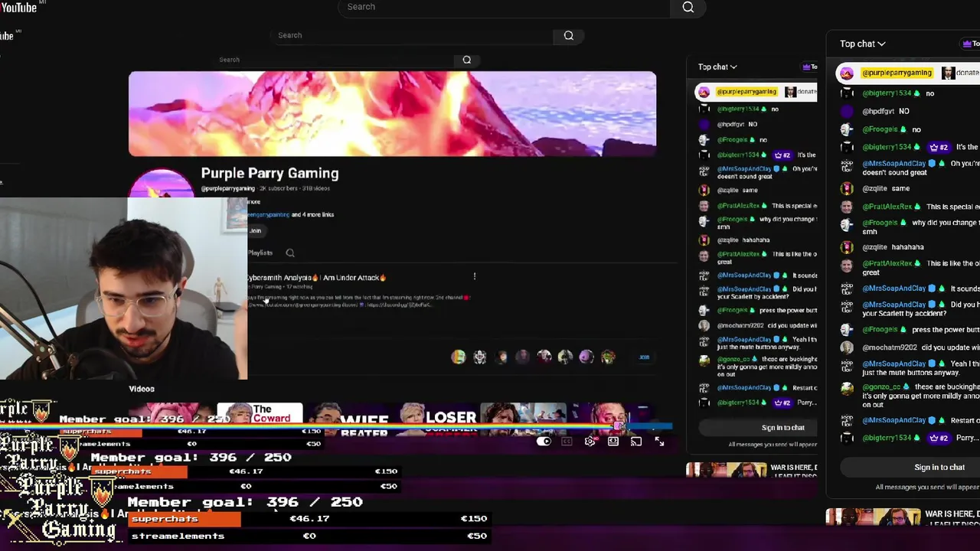This screenshot has width=980, height=551.
Task: Expand channel description 'more' link
Action: (x=254, y=202)
